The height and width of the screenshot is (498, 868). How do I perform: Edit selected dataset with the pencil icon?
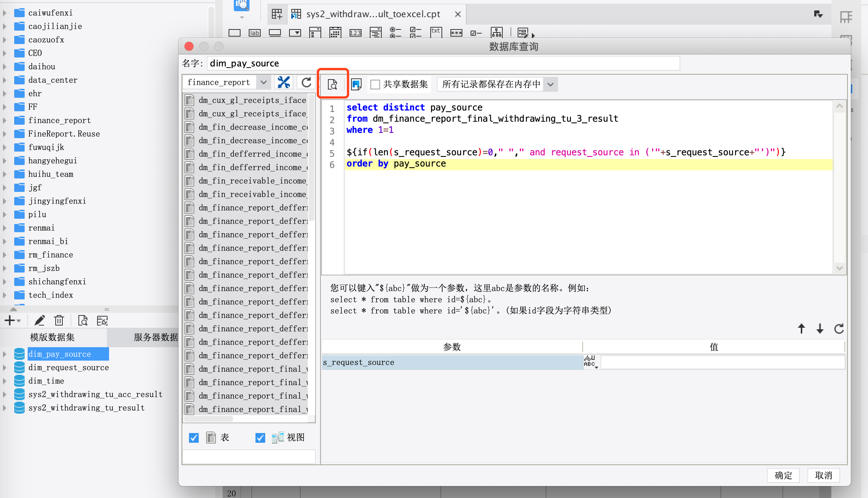coord(39,320)
